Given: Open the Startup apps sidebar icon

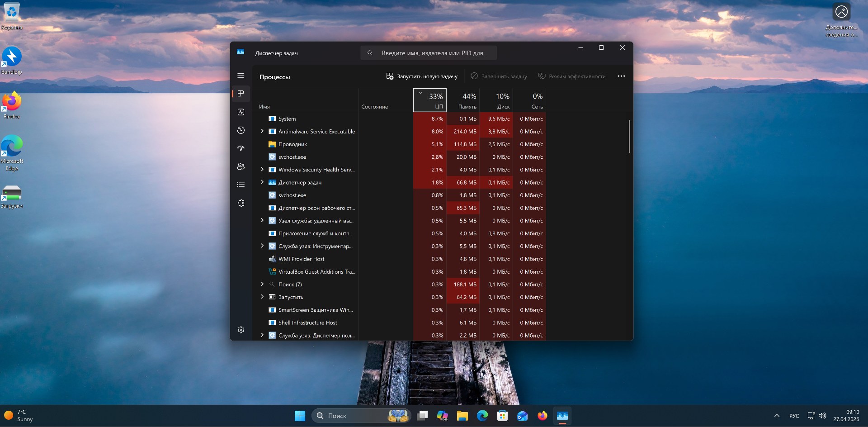Looking at the screenshot, I should click(241, 148).
